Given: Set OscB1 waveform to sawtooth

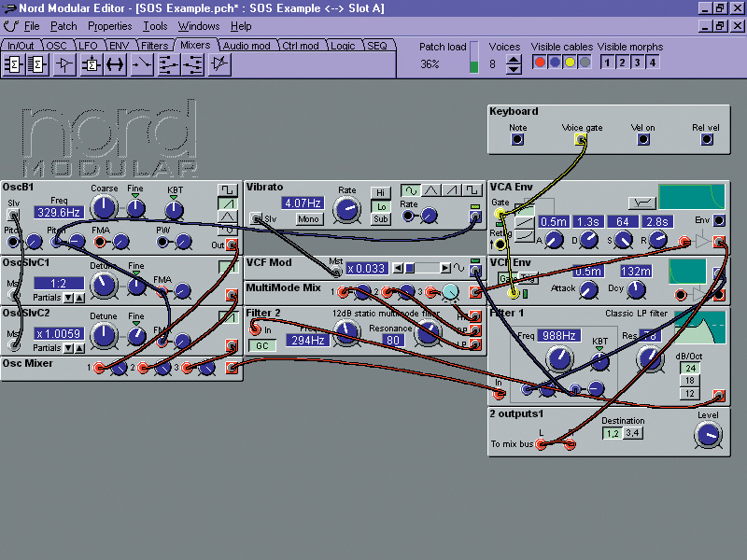Looking at the screenshot, I should (227, 203).
